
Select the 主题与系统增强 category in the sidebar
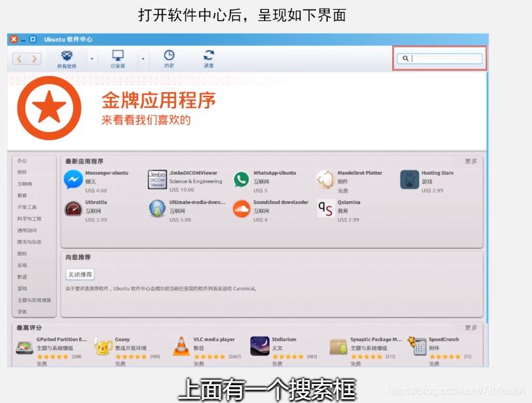click(34, 300)
